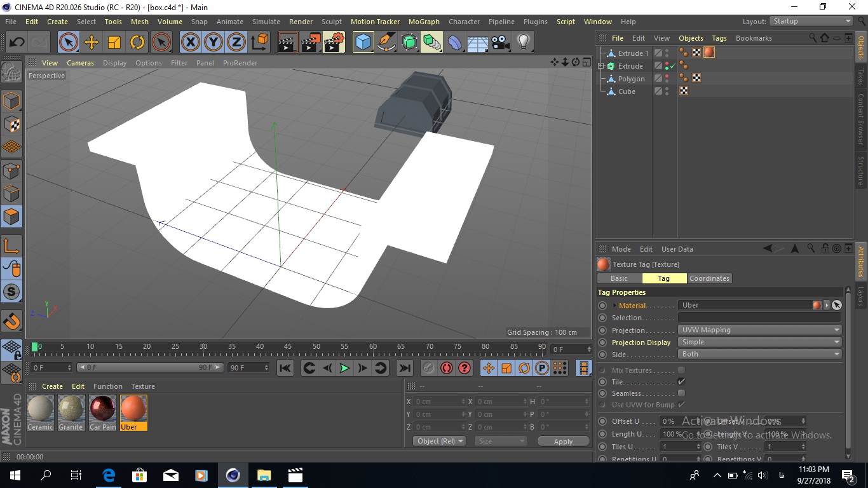Viewport: 868px width, 488px height.
Task: Open Windows Start menu
Action: tap(15, 475)
